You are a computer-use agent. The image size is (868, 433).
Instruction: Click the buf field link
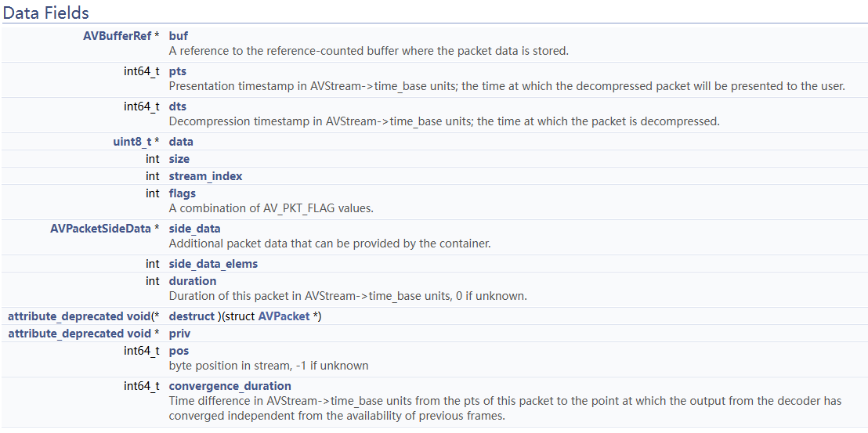coord(179,36)
